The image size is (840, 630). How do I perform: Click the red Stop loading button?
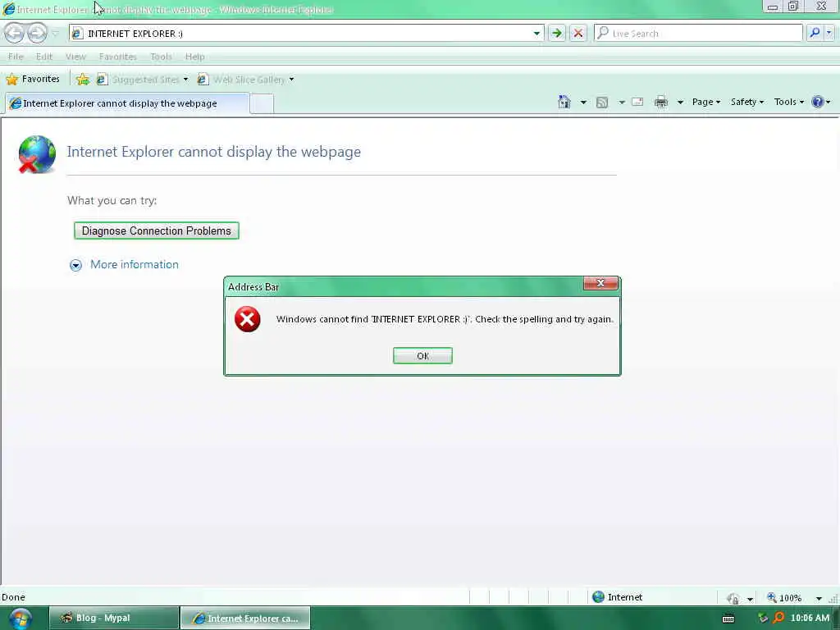578,33
